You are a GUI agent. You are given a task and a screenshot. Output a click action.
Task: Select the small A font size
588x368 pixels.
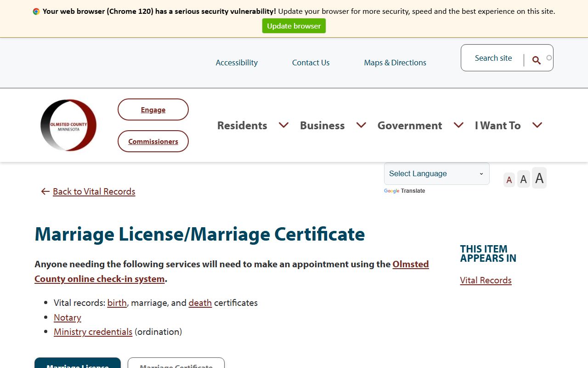coord(509,180)
